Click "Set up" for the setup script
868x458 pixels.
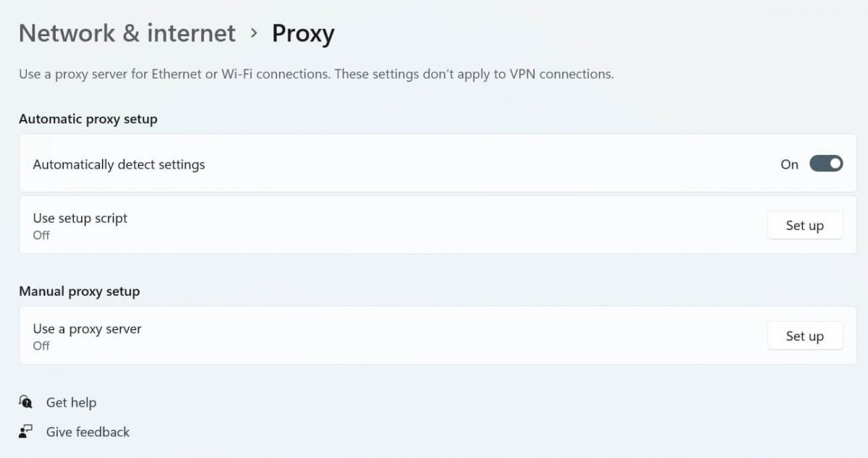tap(805, 225)
